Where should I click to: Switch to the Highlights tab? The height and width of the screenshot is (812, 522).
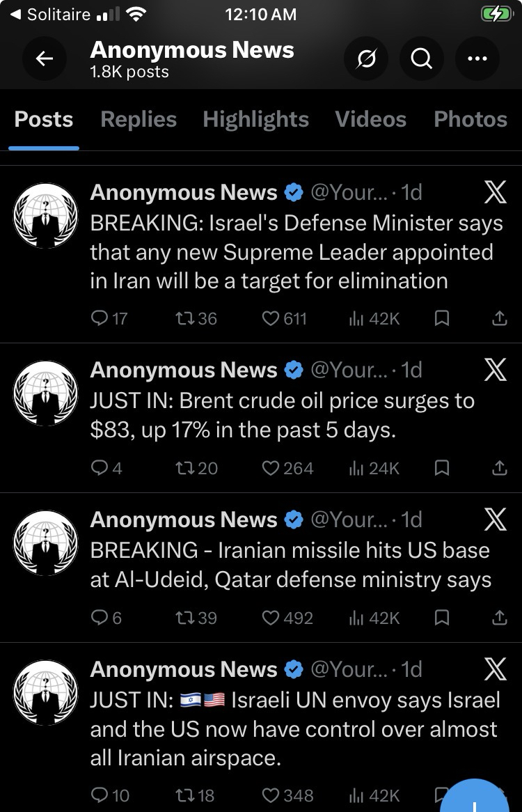click(255, 119)
